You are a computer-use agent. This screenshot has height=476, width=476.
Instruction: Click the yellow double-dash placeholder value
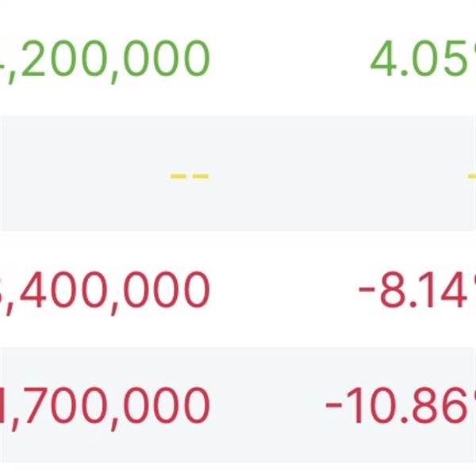point(190,175)
